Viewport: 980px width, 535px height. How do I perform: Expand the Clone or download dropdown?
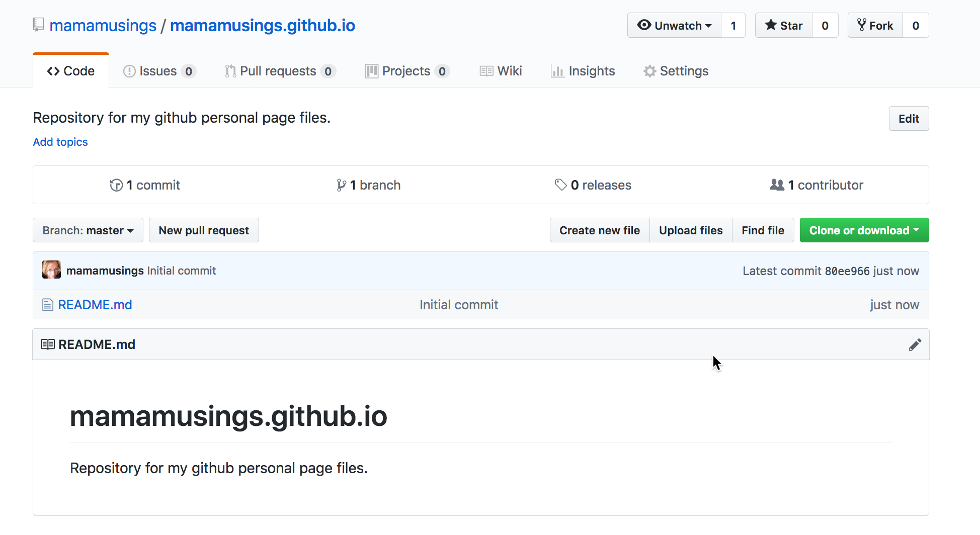(x=864, y=230)
